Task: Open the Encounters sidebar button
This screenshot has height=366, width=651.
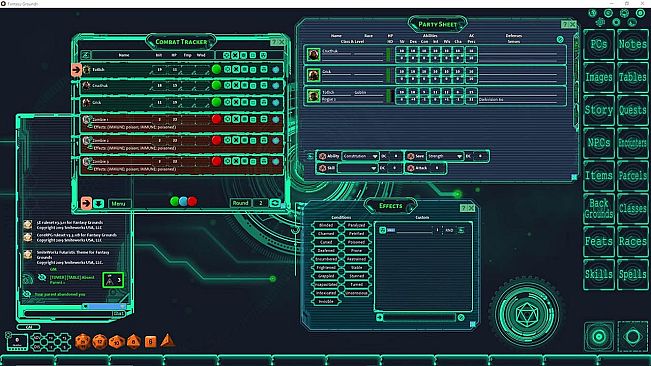Action: click(632, 143)
